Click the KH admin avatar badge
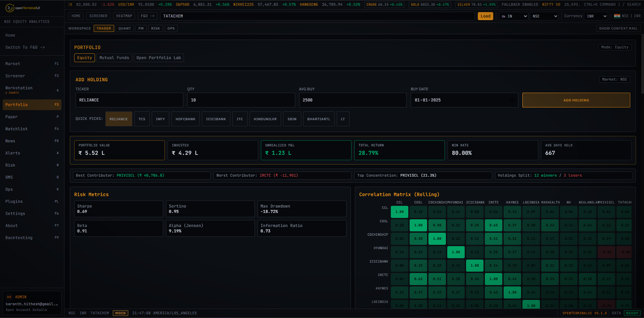The image size is (644, 318). 9,297
